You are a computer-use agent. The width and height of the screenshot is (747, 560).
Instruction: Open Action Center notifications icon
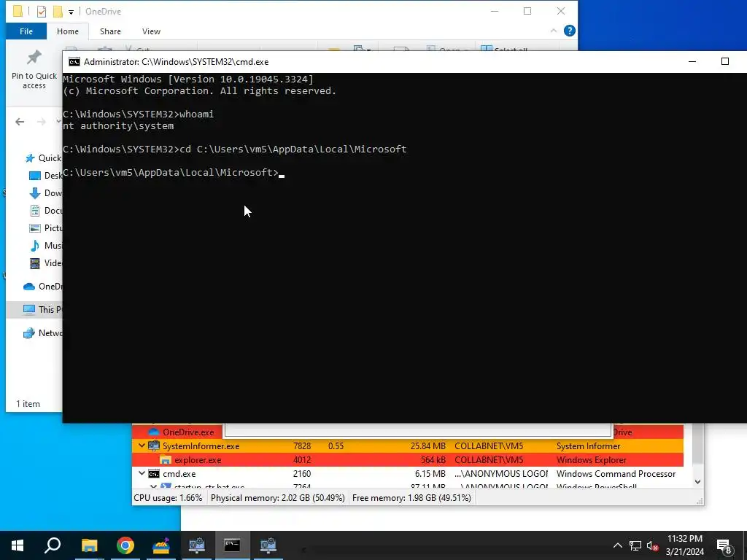(724, 546)
